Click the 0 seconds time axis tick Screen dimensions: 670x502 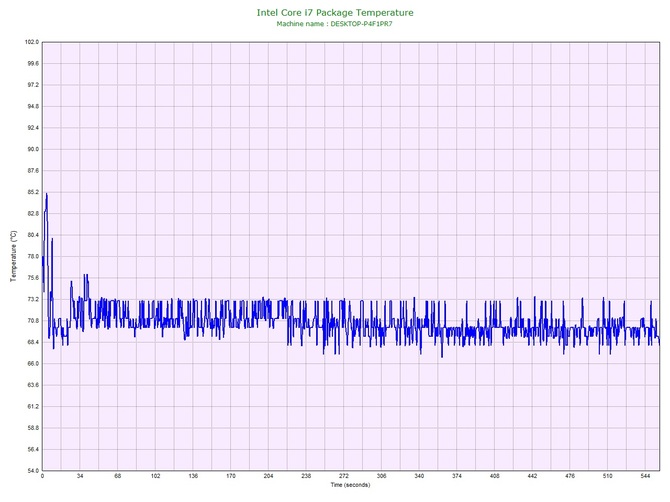coord(42,476)
